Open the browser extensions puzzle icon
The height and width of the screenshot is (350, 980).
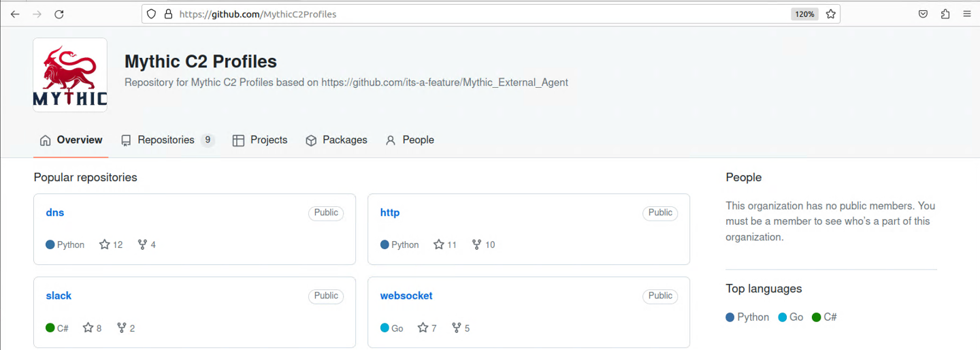[945, 14]
